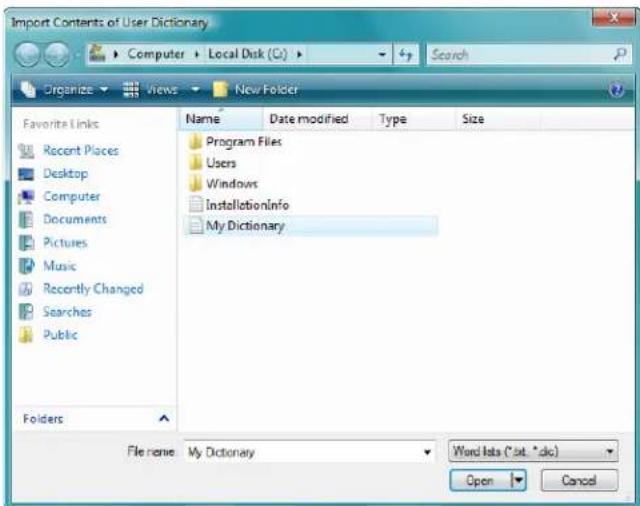Click the Searches icon in Favorite Links
This screenshot has width=640, height=506.
[26, 312]
